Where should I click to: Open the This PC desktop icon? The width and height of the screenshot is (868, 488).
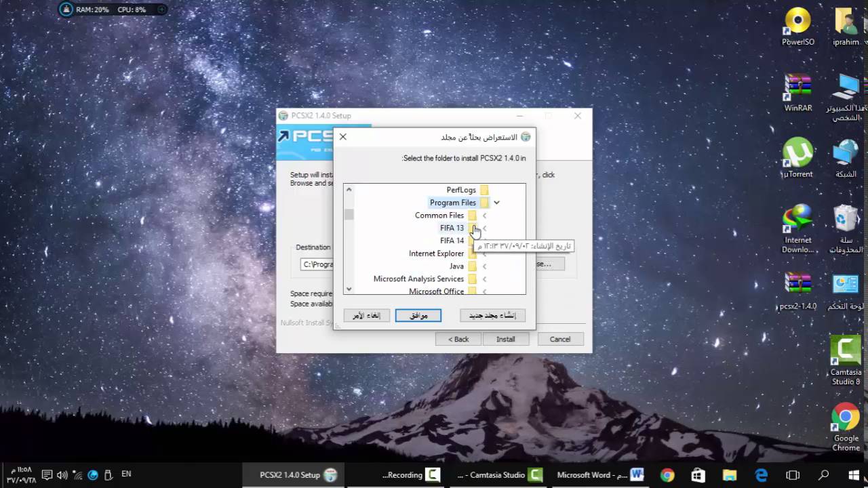[x=846, y=98]
